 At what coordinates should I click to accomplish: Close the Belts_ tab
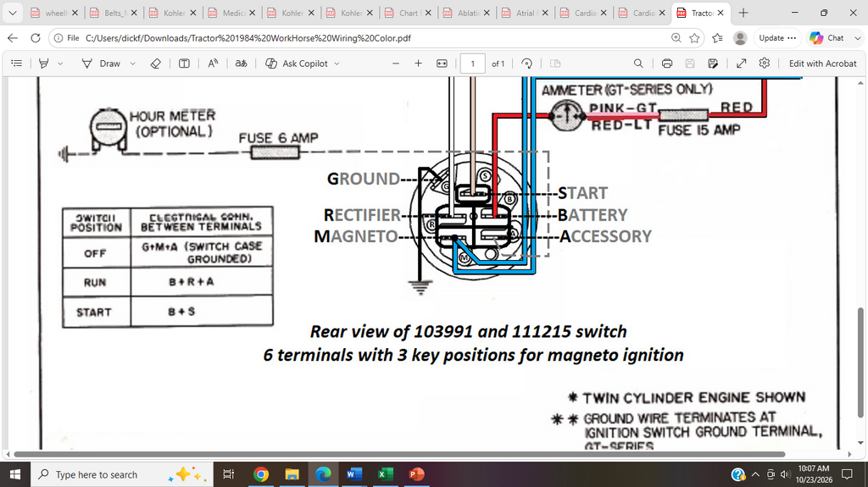pyautogui.click(x=133, y=13)
